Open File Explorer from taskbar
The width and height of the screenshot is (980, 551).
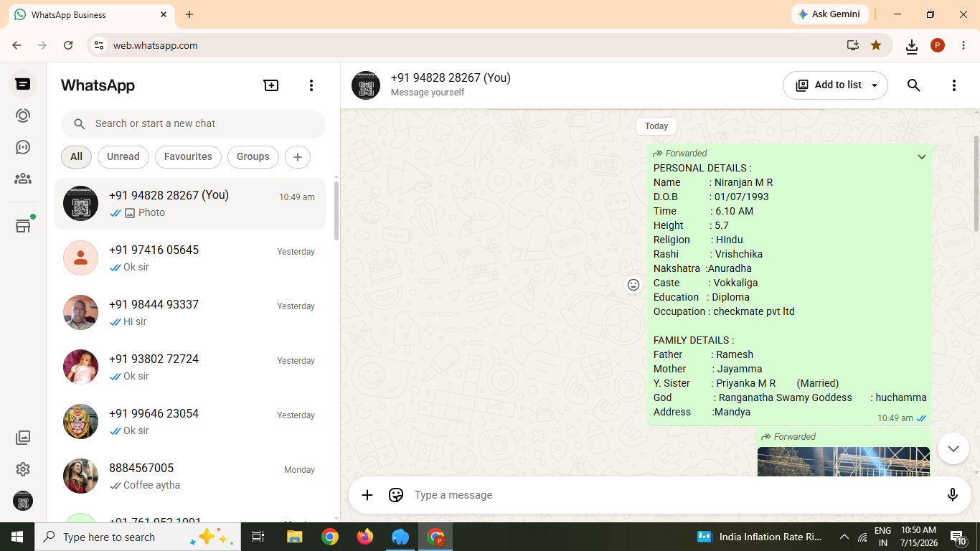coord(295,537)
